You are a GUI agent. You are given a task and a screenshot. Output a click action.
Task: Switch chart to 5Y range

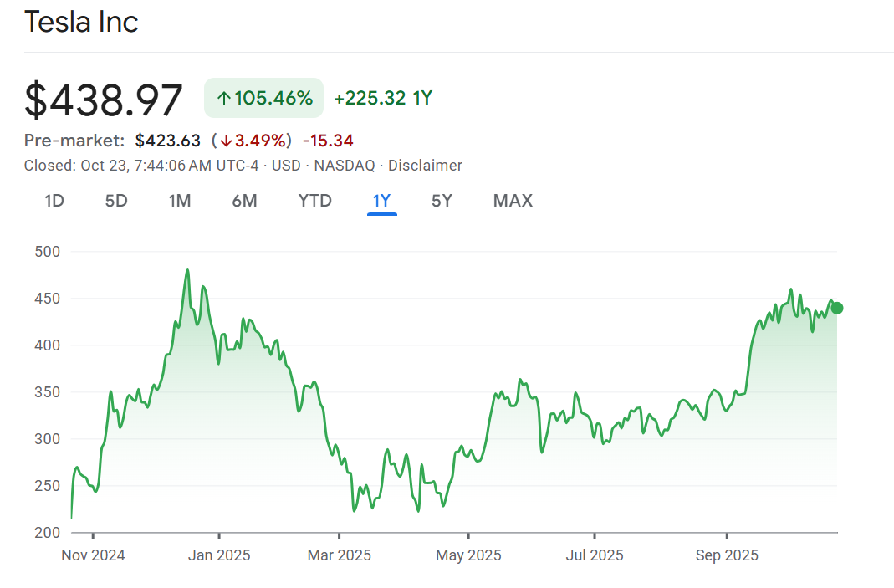point(442,201)
